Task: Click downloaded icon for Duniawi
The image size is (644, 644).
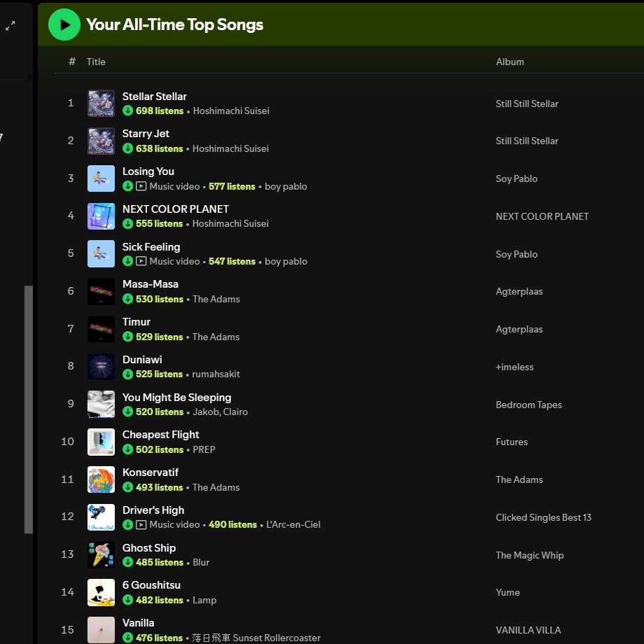Action: 127,374
